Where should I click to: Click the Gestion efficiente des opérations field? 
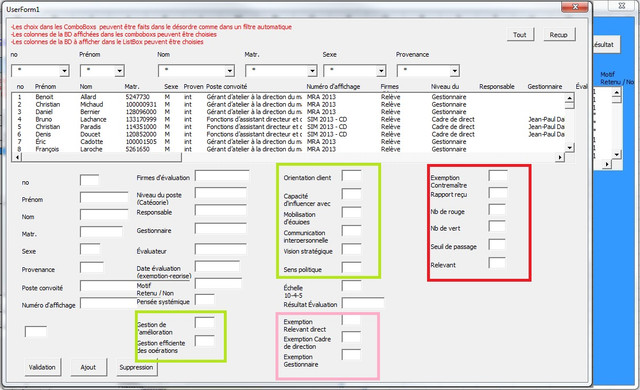[205, 341]
